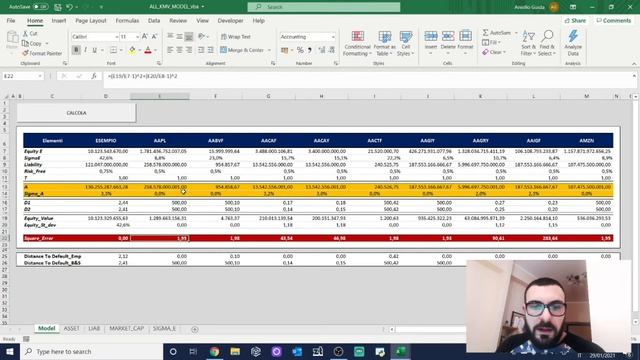Click the Undo arrow icon
The image size is (640, 360).
tap(69, 7)
